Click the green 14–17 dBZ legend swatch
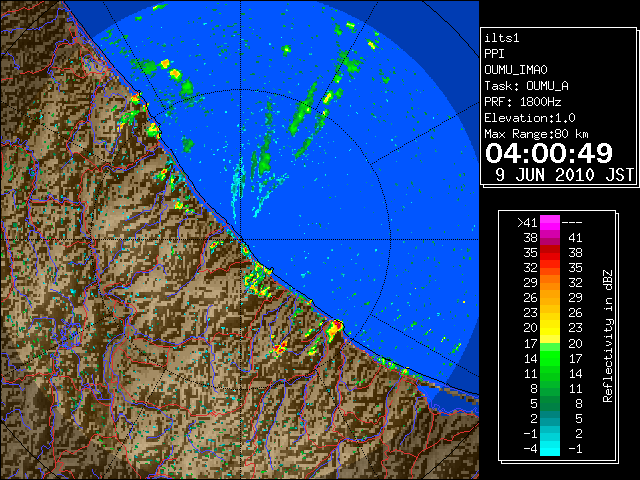The width and height of the screenshot is (640, 480). 550,358
